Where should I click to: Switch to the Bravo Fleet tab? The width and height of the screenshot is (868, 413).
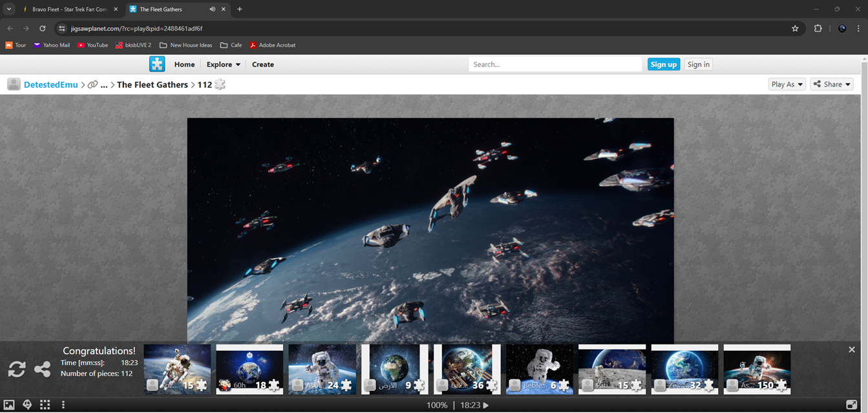(x=68, y=9)
